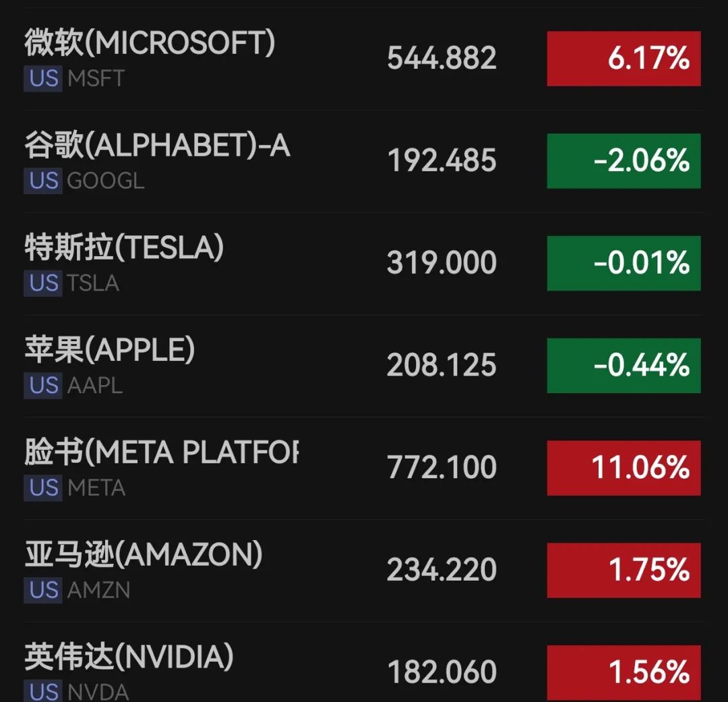The image size is (728, 702).
Task: Toggle the -0.01% Tesla change badge
Action: click(624, 263)
